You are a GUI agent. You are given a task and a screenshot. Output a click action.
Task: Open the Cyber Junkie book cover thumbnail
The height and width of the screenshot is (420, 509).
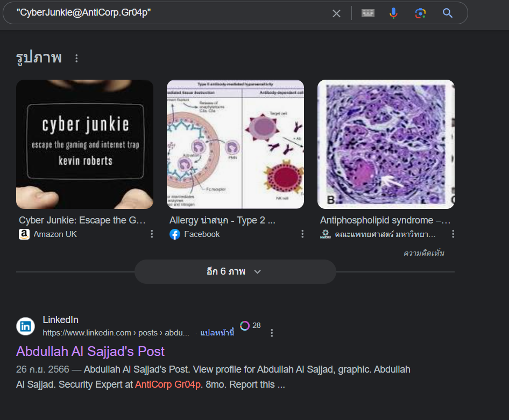(x=84, y=144)
